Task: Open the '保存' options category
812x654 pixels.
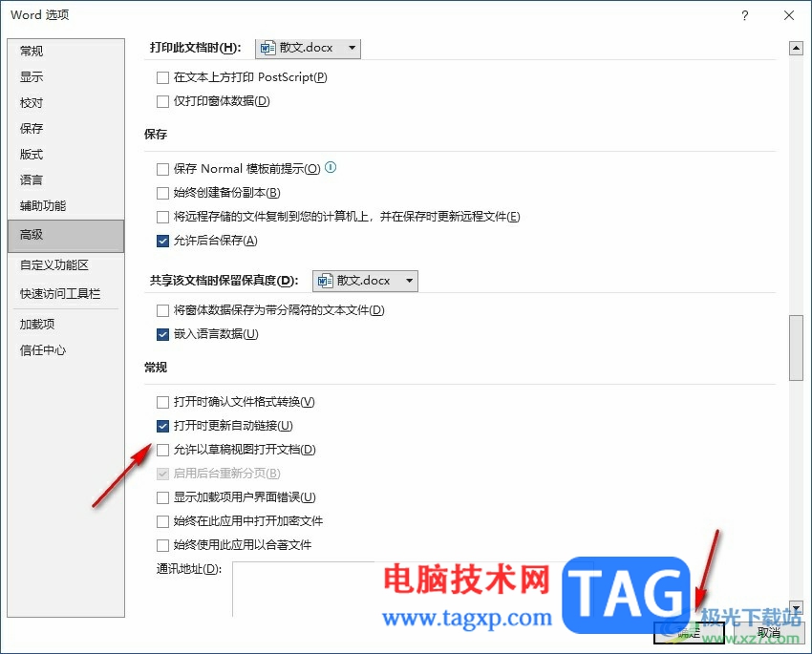Action: point(66,128)
